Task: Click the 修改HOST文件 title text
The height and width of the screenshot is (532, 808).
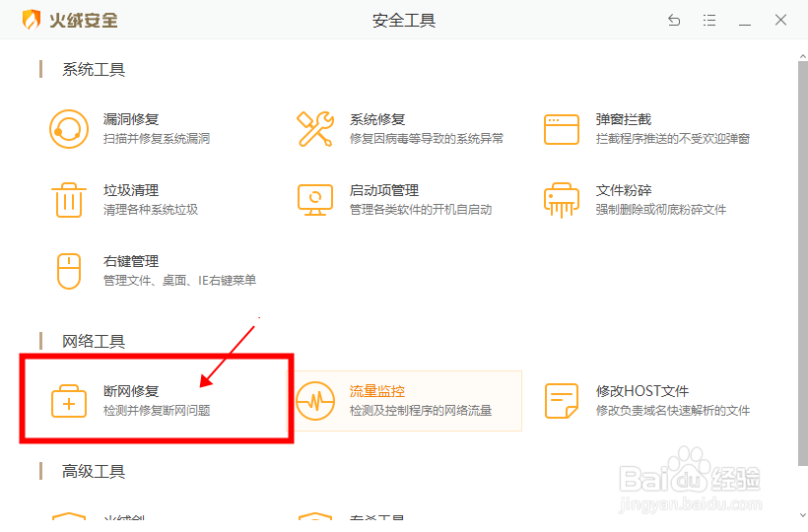Action: pos(642,391)
